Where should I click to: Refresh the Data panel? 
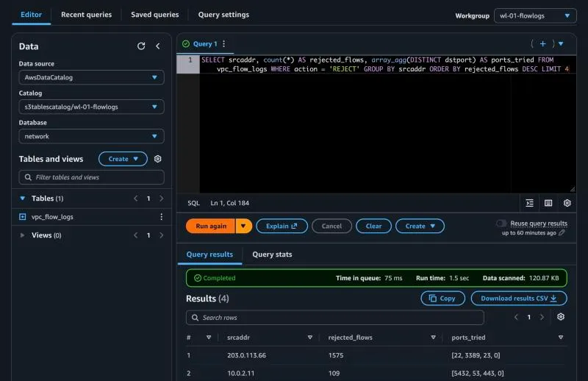tap(141, 46)
